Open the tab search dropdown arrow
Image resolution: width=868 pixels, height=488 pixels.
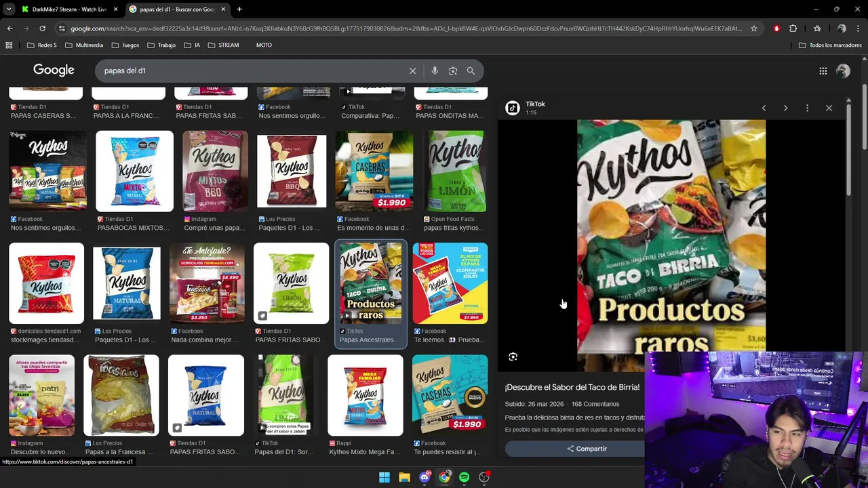click(9, 9)
